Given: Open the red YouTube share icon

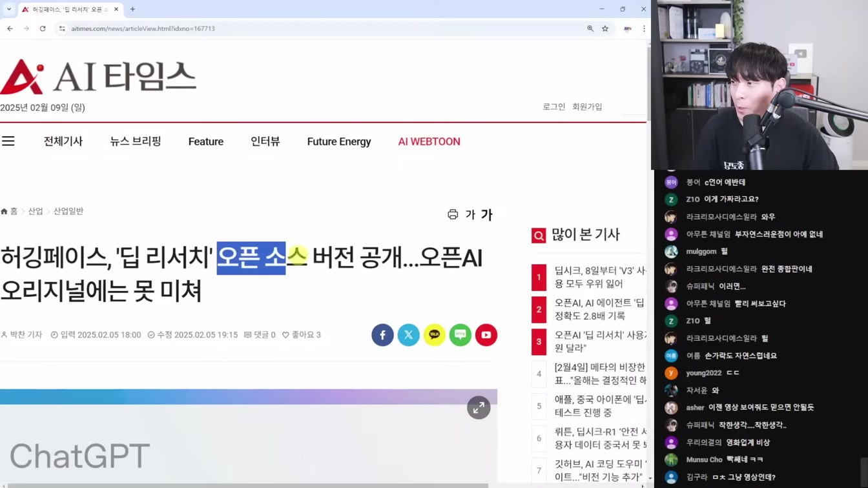Looking at the screenshot, I should [486, 335].
